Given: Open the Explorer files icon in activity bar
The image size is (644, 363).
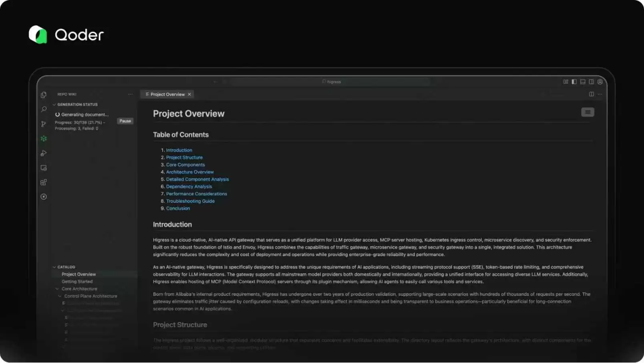Looking at the screenshot, I should 44,95.
